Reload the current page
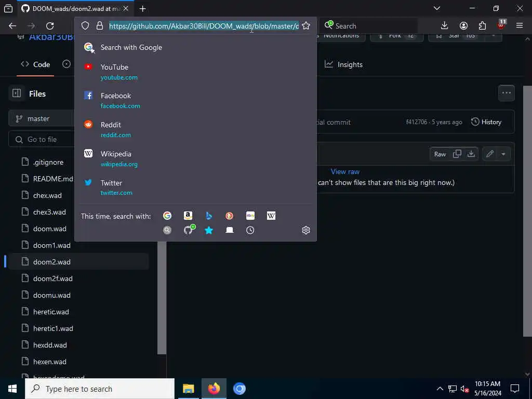Image resolution: width=532 pixels, height=399 pixels. pos(50,26)
